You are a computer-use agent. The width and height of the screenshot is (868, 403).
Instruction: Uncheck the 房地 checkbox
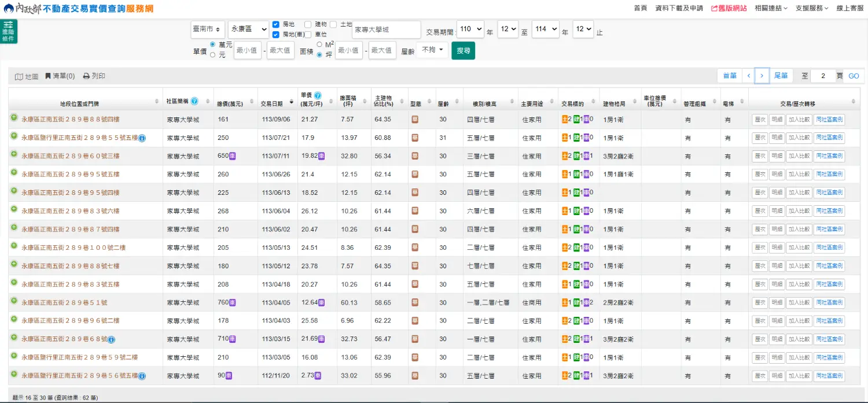[276, 25]
